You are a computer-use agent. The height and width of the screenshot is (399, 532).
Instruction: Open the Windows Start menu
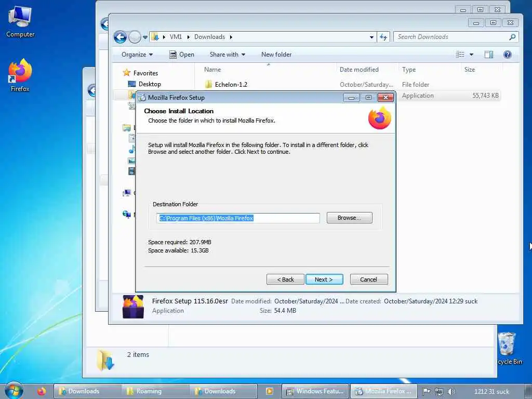tap(14, 390)
